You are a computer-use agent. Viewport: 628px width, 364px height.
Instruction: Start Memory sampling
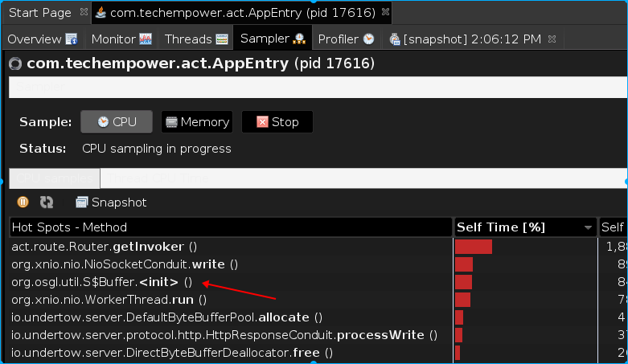click(197, 122)
